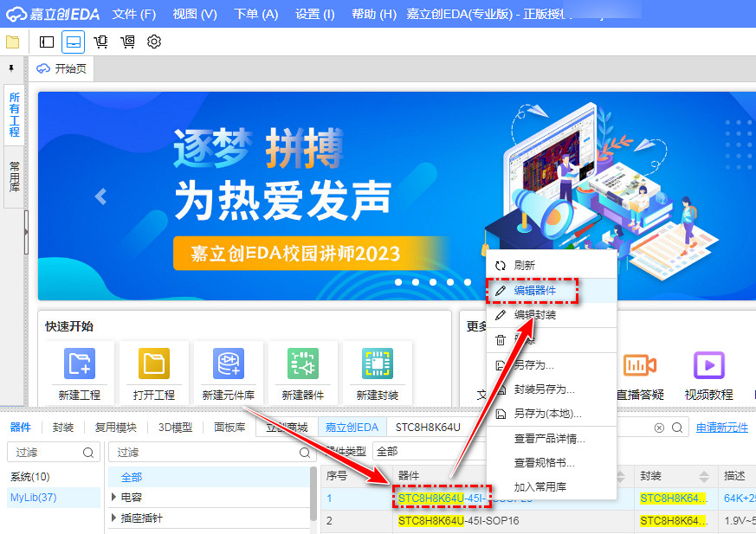Screen dimensions: 756x534
Task: Click the second cart order icon
Action: point(127,42)
